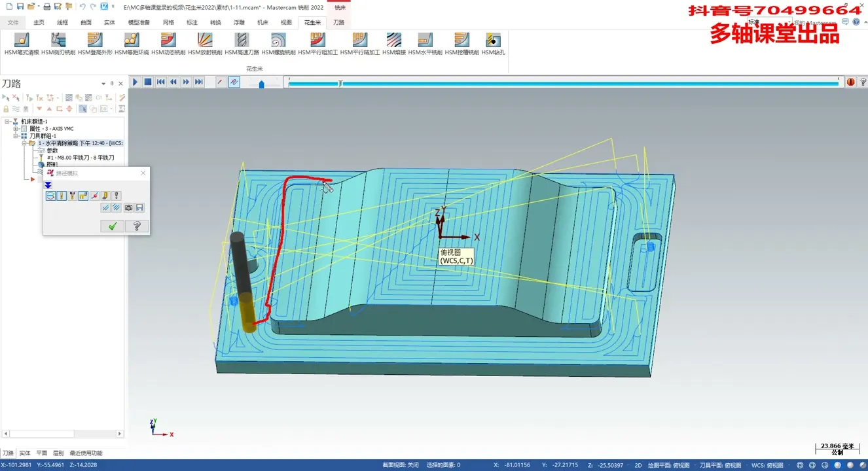Switch to the 实体 ribbon tab
868x471 pixels.
click(109, 22)
